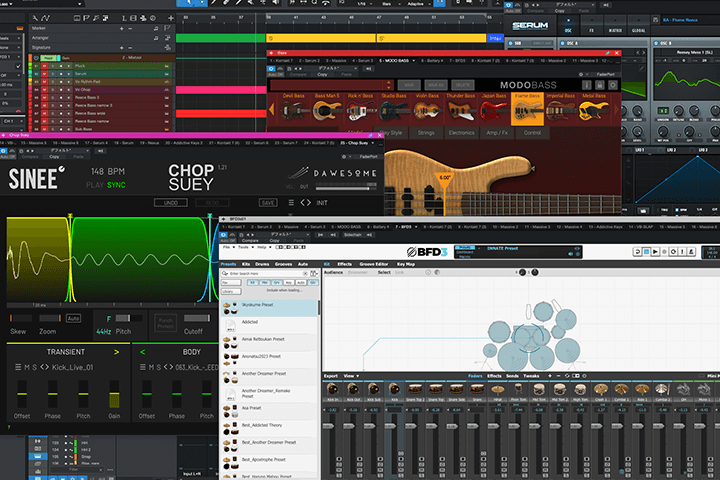Select the Bass Man 5 bass model

(327, 109)
